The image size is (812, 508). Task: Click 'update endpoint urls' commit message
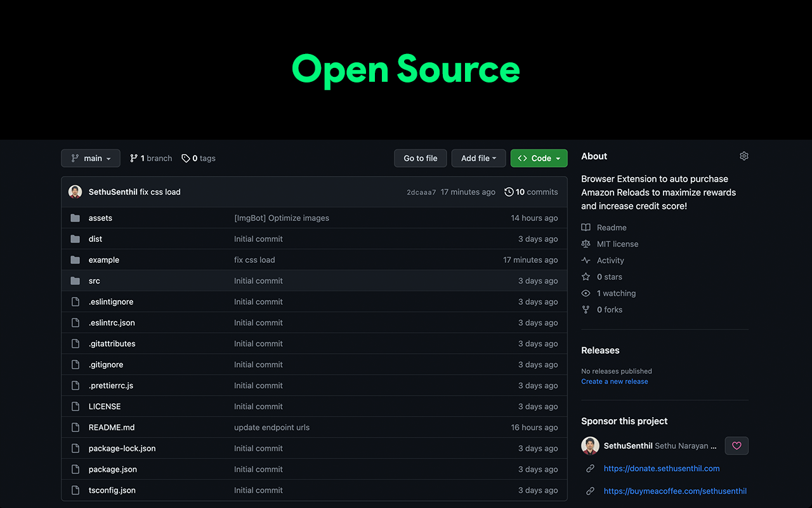pyautogui.click(x=272, y=427)
